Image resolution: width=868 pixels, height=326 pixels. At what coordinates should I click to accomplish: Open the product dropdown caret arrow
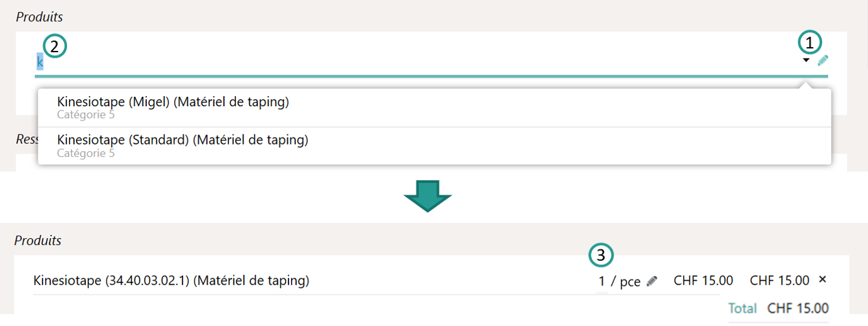point(806,60)
